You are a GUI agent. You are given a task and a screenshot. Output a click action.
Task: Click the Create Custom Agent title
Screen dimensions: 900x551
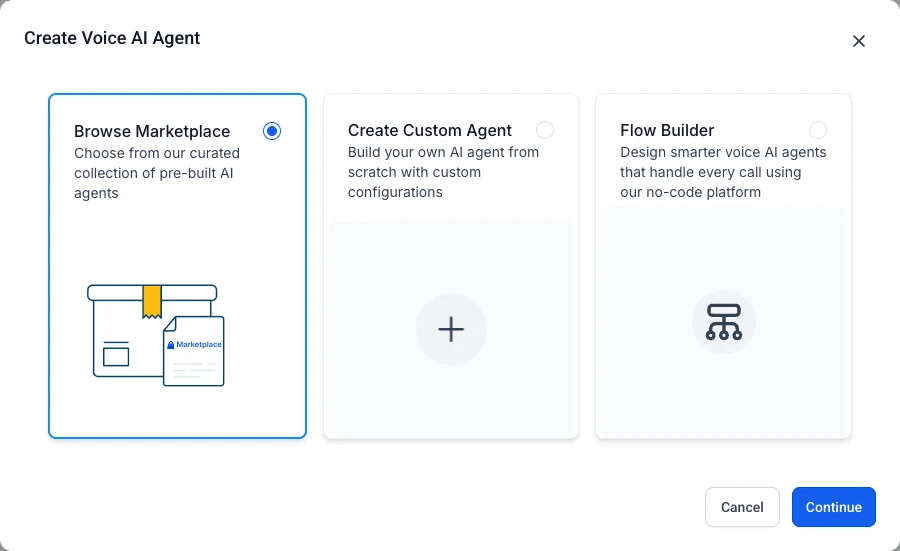pyautogui.click(x=429, y=130)
